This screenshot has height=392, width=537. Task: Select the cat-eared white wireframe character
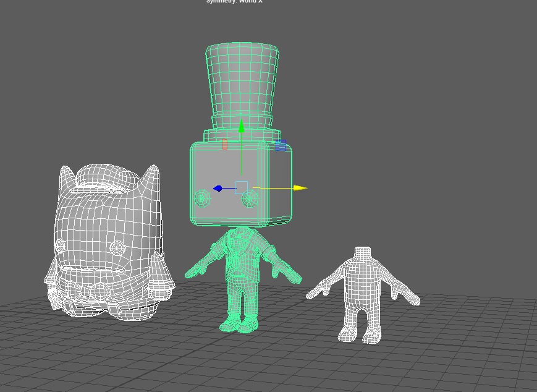click(109, 242)
